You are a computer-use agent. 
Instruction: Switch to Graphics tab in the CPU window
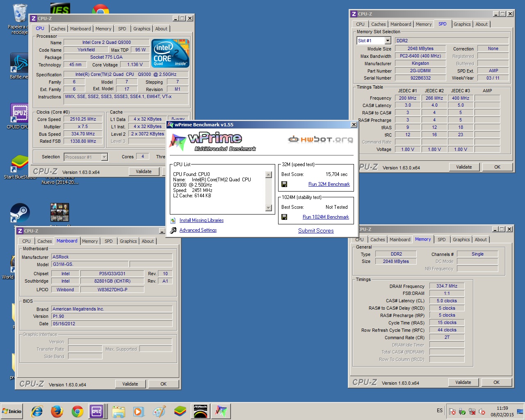[142, 29]
